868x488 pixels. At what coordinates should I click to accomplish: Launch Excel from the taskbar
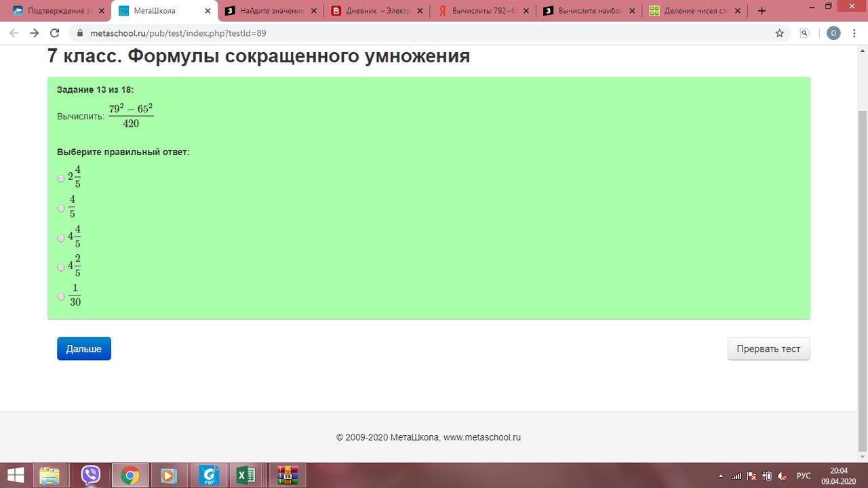[x=246, y=475]
